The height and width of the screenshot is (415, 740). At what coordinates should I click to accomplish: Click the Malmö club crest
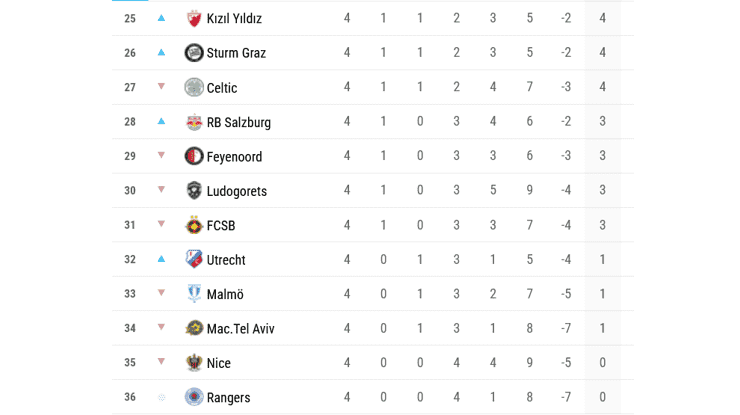(x=194, y=294)
